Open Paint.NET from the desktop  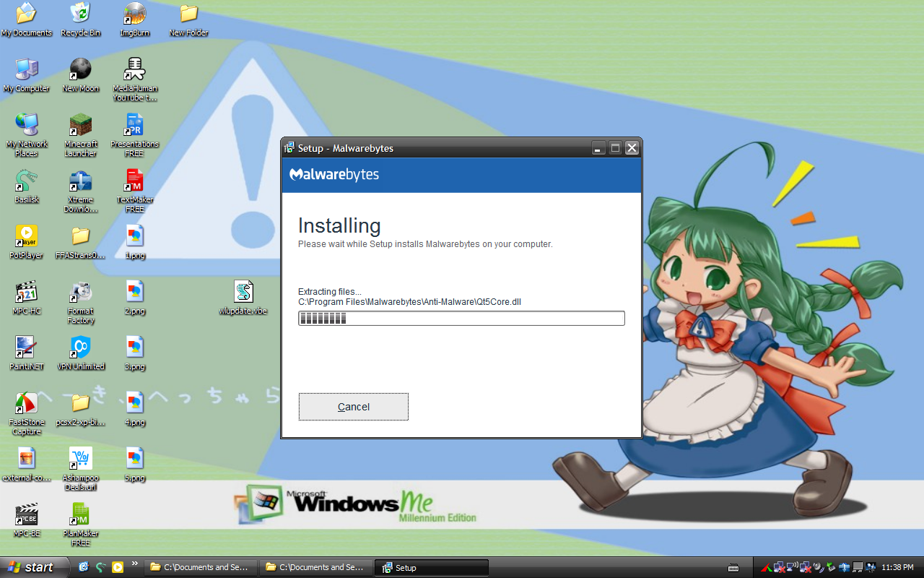(26, 347)
